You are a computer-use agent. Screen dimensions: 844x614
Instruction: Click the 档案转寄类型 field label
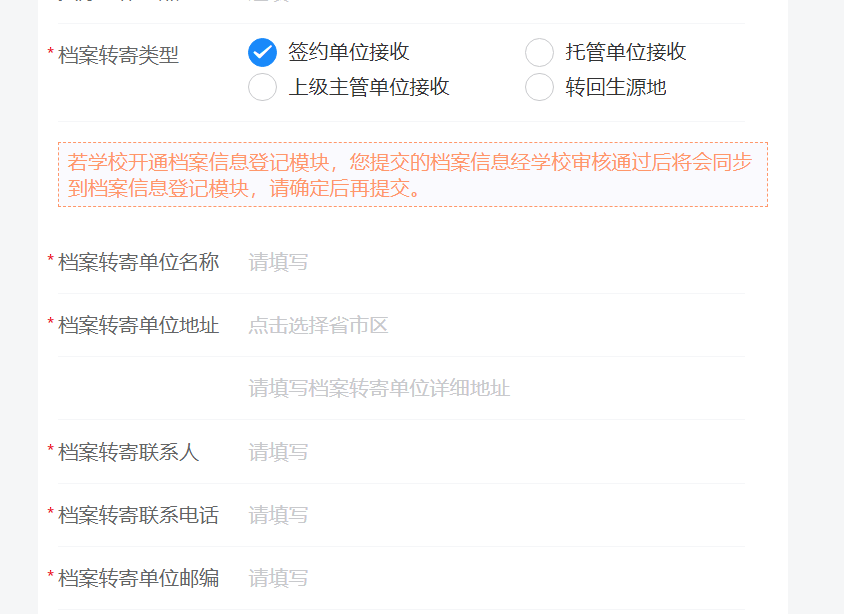click(x=118, y=56)
